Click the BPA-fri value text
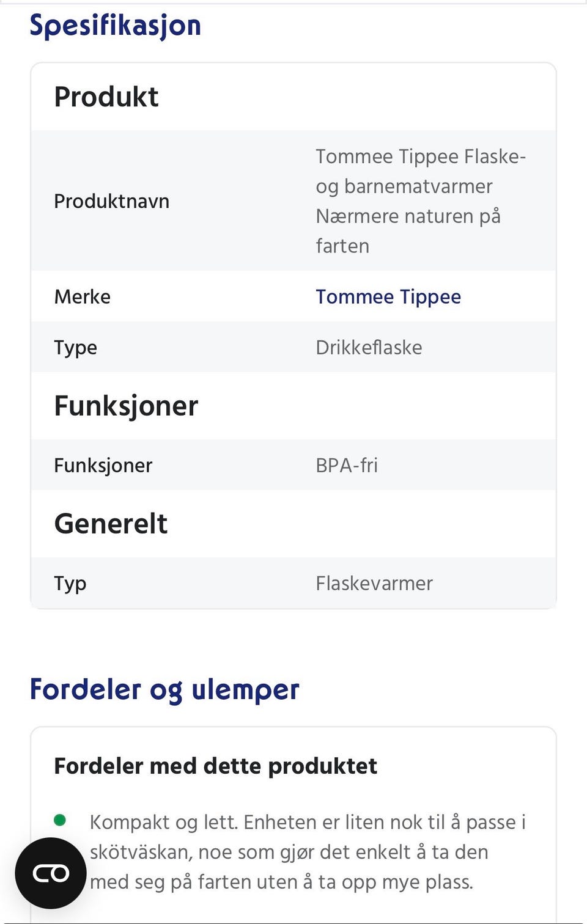This screenshot has width=587, height=924. click(347, 466)
